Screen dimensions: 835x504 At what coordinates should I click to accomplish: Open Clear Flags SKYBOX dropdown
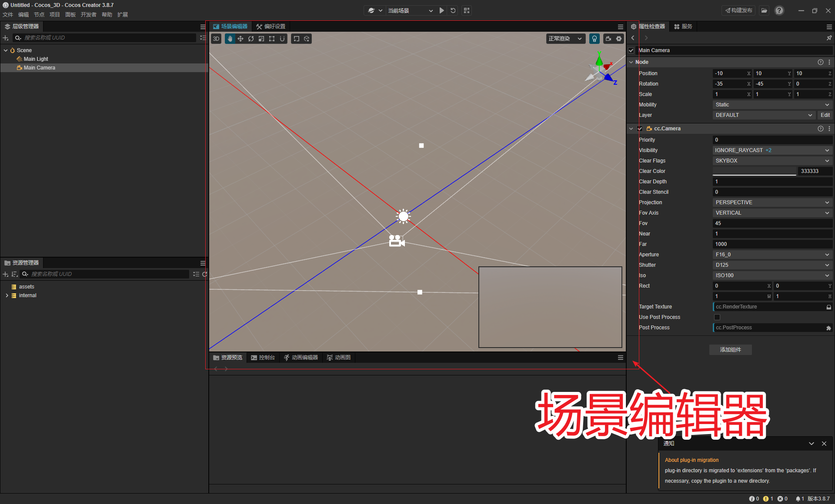tap(772, 161)
